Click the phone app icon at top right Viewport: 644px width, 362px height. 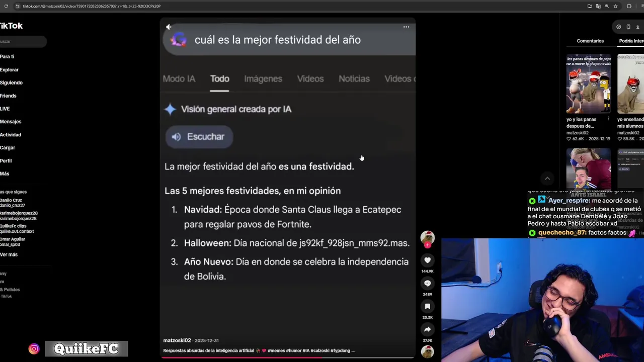pyautogui.click(x=628, y=27)
